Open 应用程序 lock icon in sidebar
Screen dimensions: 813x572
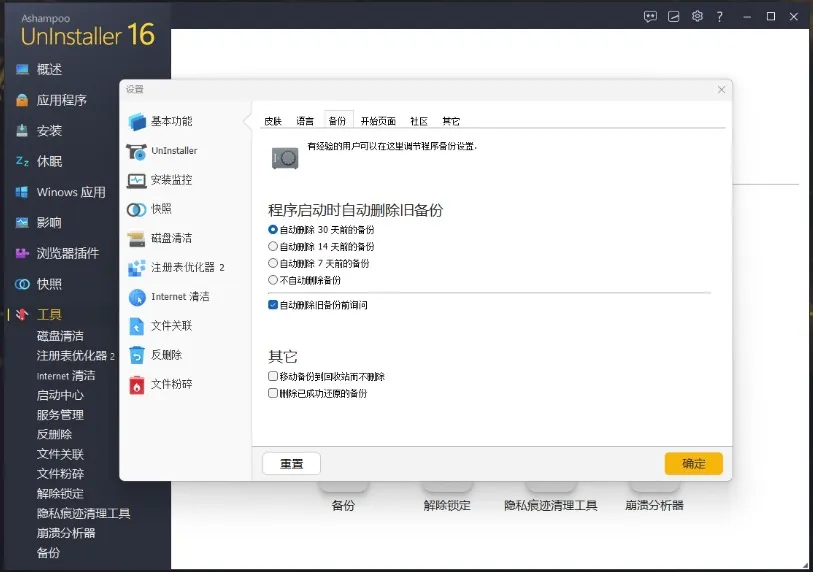coord(22,100)
